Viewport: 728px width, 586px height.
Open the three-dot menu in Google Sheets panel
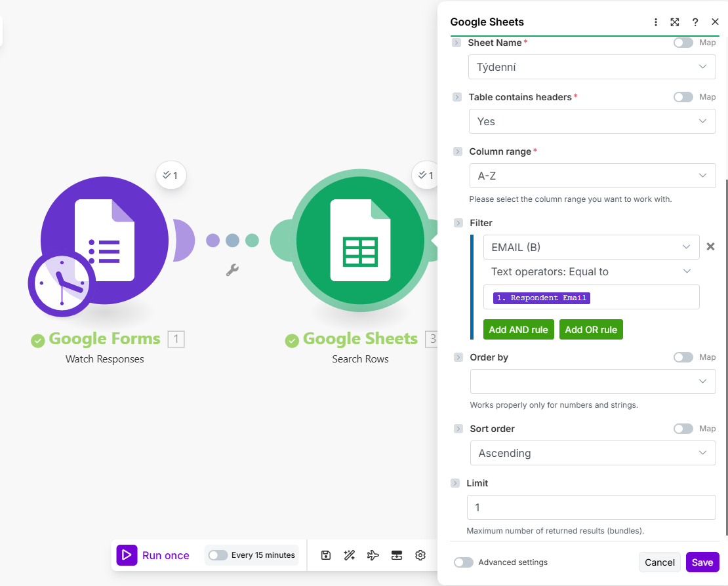656,22
